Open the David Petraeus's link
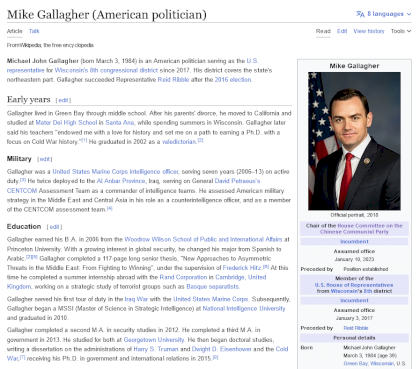The image size is (420, 369). [237, 181]
